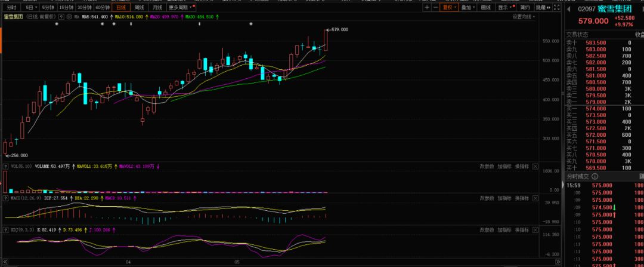This screenshot has width=644, height=267.
Task: Select the 周线 weekly tab
Action: (x=139, y=8)
